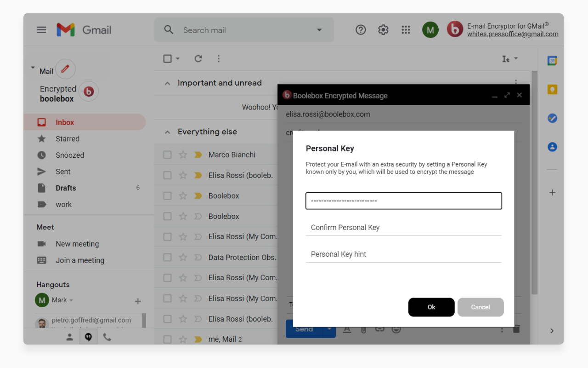
Task: Toggle importance marker on Marco Bianchi email
Action: pyautogui.click(x=198, y=155)
